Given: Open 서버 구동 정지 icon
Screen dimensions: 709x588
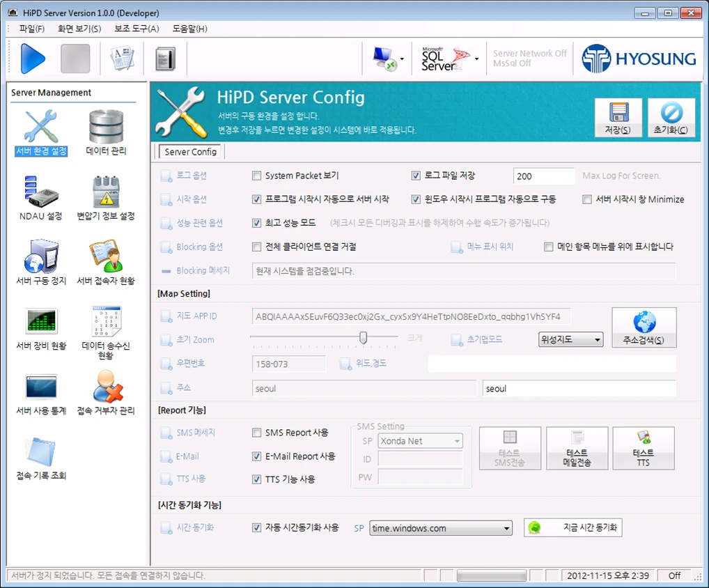Looking at the screenshot, I should point(41,263).
